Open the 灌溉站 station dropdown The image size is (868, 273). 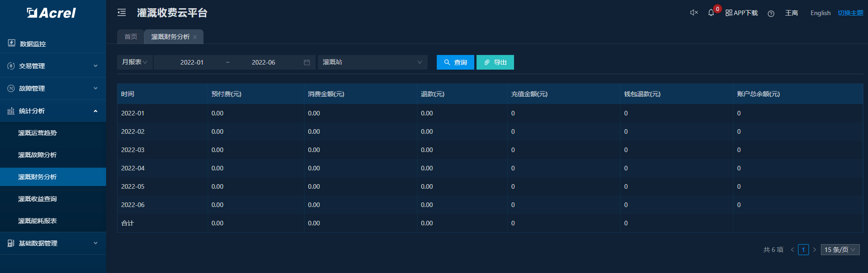pyautogui.click(x=372, y=62)
